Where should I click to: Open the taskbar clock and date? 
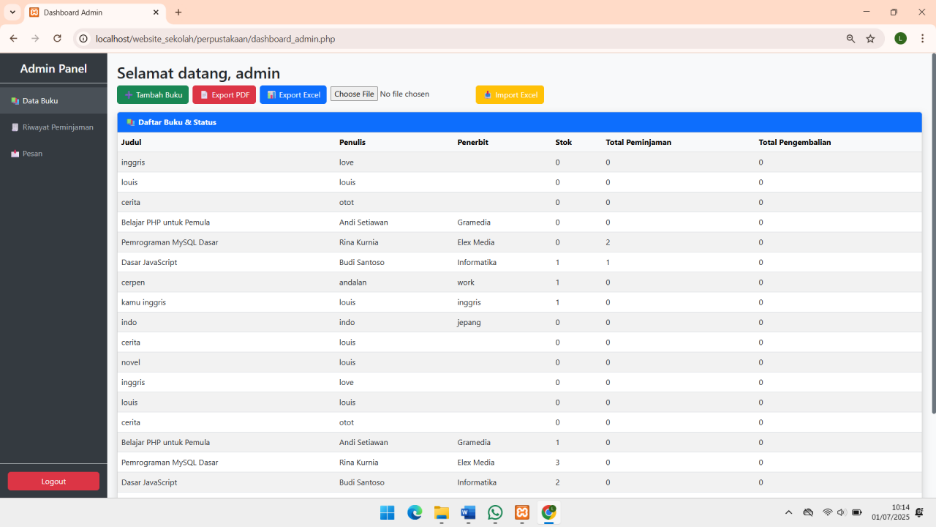(890, 513)
